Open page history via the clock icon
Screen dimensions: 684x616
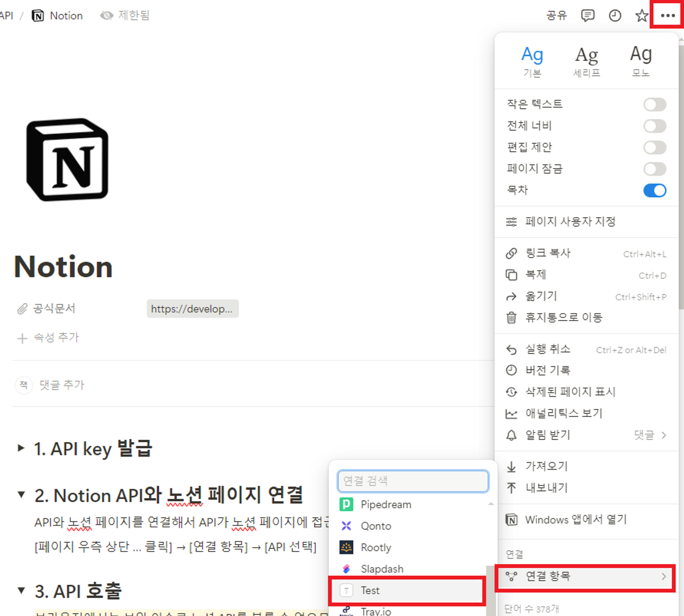click(x=615, y=15)
